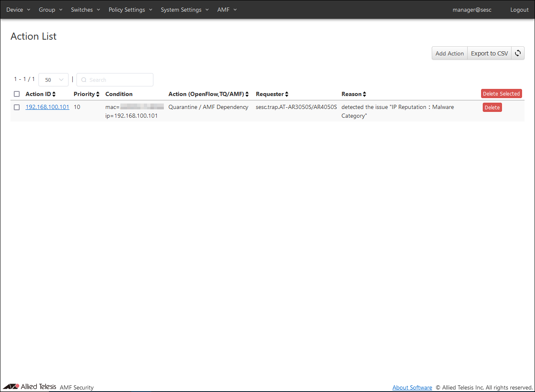Open the 192.168.100.101 action link
Image resolution: width=535 pixels, height=392 pixels.
(x=47, y=107)
